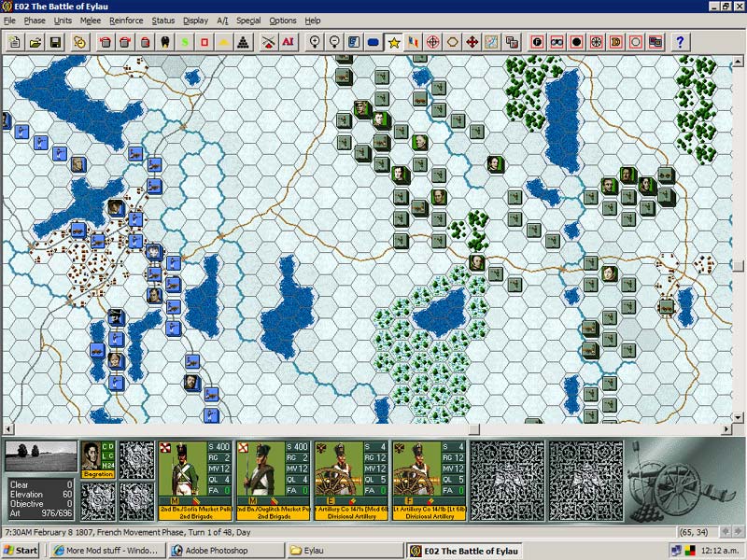This screenshot has height=560, width=747.
Task: Toggle the wheel symbol highlight button
Action: 596,42
